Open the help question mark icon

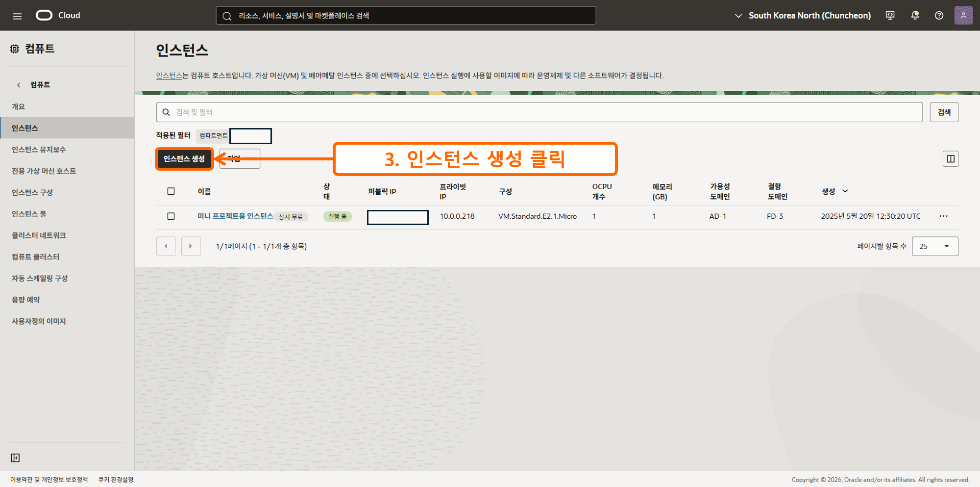click(939, 15)
